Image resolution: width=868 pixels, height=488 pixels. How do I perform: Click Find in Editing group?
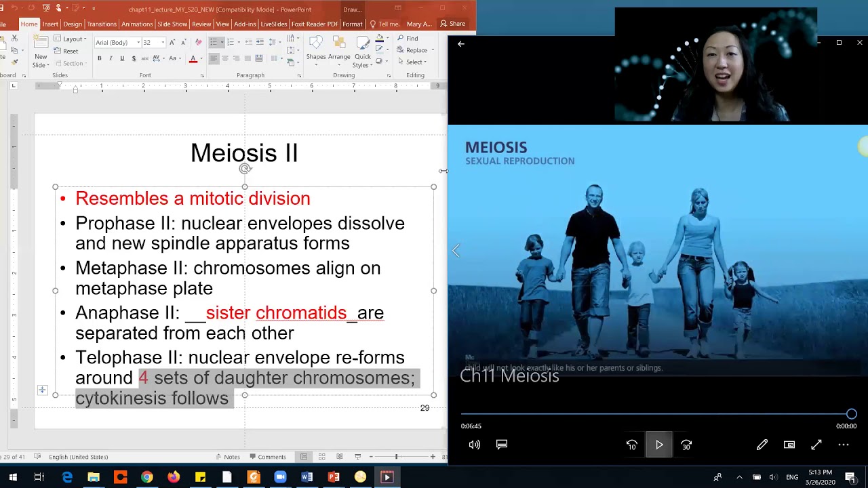pyautogui.click(x=408, y=39)
